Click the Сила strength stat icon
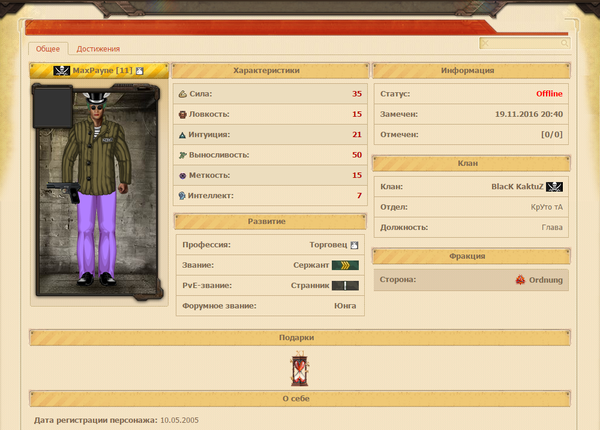This screenshot has height=430, width=600. coord(182,94)
